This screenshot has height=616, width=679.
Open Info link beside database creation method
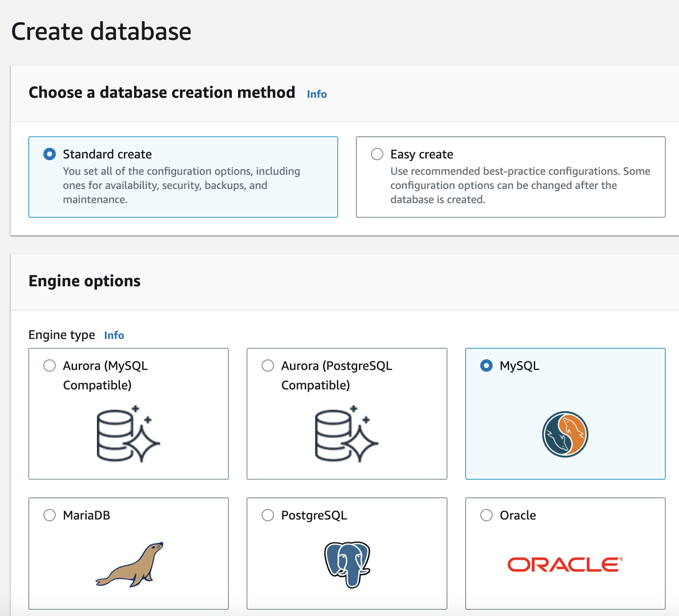click(317, 94)
